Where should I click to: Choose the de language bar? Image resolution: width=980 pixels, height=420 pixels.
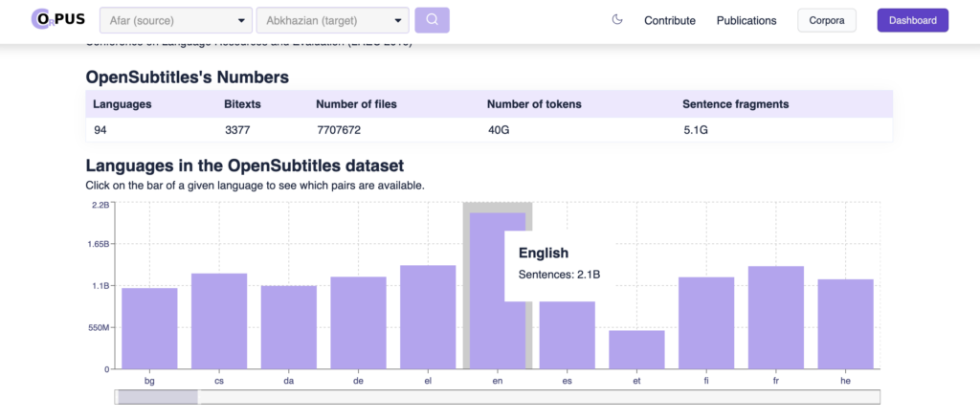coord(358,322)
